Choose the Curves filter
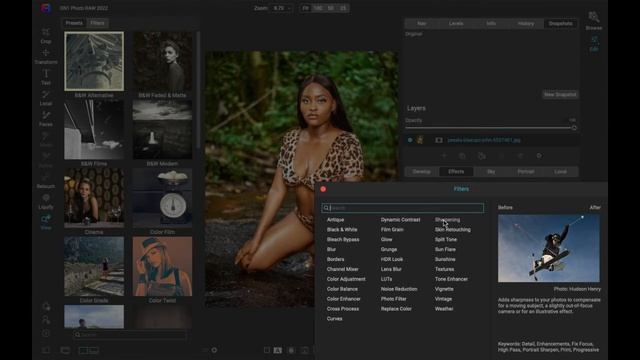640x360 pixels. [334, 319]
